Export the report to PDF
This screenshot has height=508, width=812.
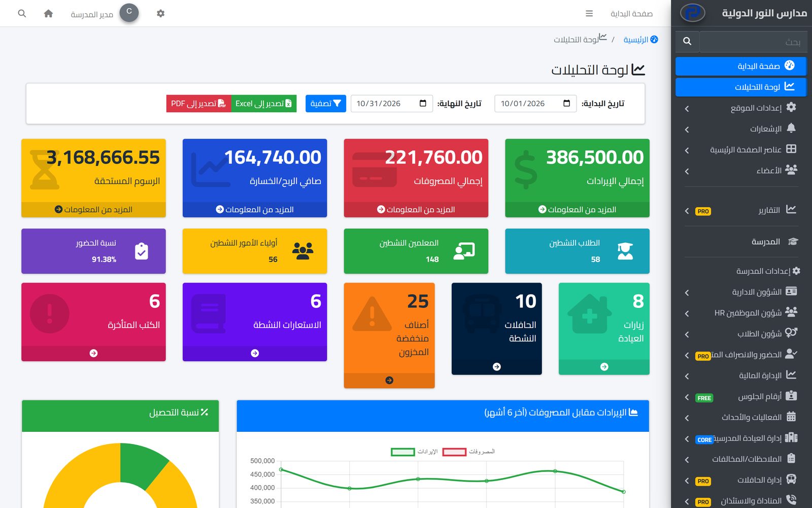198,104
